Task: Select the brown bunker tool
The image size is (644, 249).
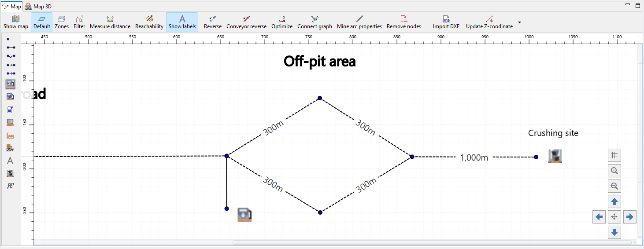Action: coord(11,122)
